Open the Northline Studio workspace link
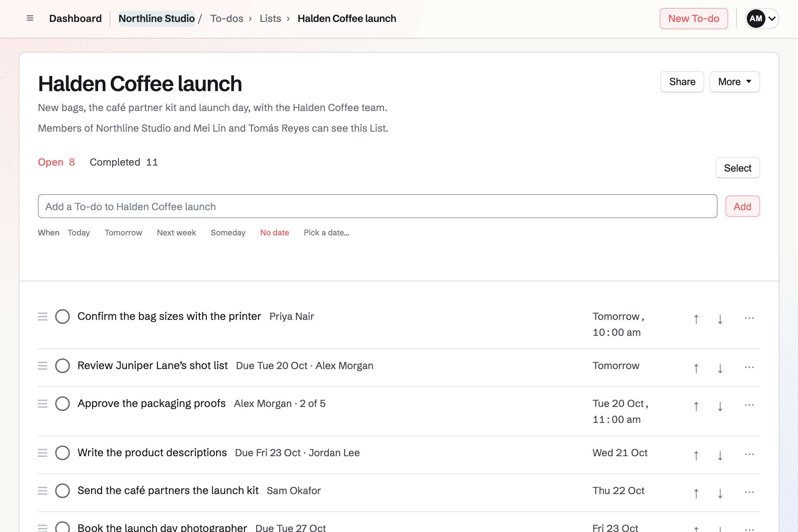The width and height of the screenshot is (798, 532). (x=156, y=18)
